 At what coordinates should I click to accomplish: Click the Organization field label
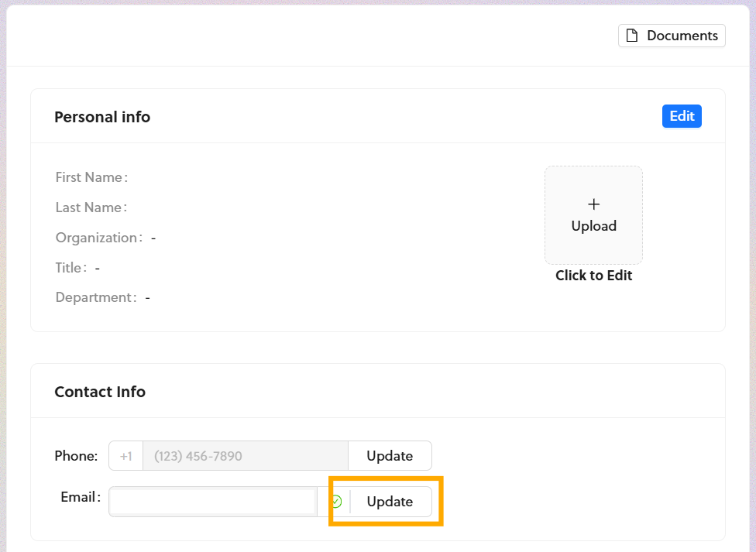tap(97, 238)
